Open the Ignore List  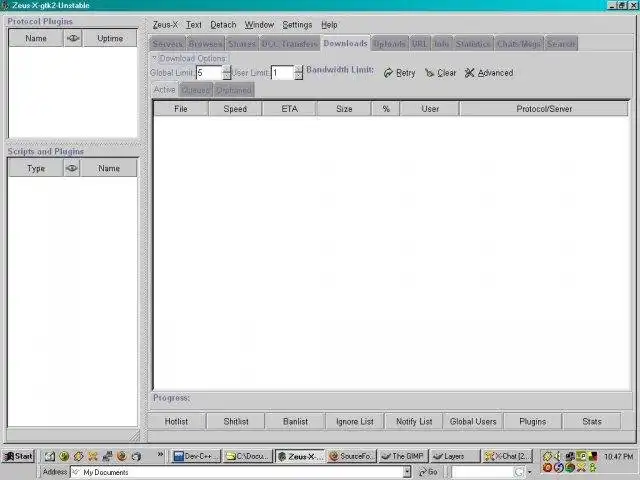[x=355, y=421]
